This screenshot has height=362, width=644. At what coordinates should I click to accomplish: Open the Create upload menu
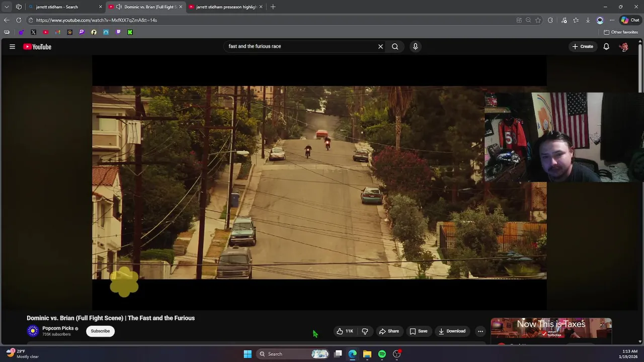pos(583,46)
